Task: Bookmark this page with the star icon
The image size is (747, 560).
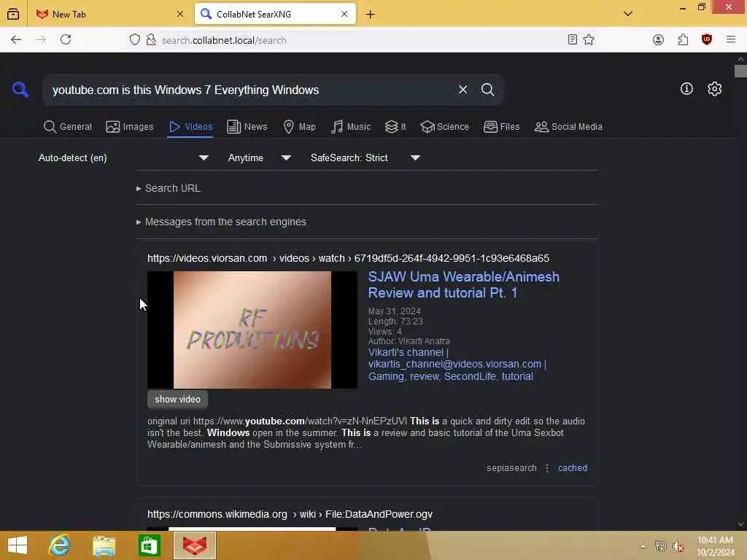Action: [x=589, y=40]
